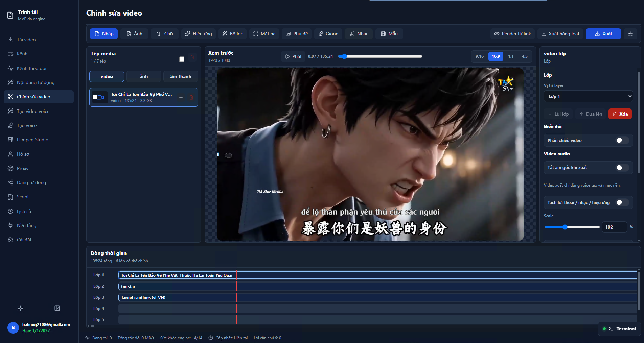Image resolution: width=644 pixels, height=343 pixels.
Task: Select 1:1 aspect ratio
Action: (511, 56)
